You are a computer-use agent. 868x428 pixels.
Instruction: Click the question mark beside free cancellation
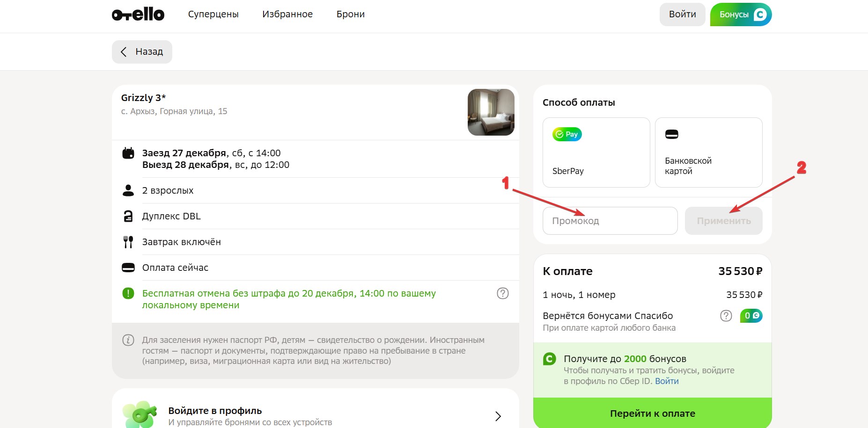[502, 293]
